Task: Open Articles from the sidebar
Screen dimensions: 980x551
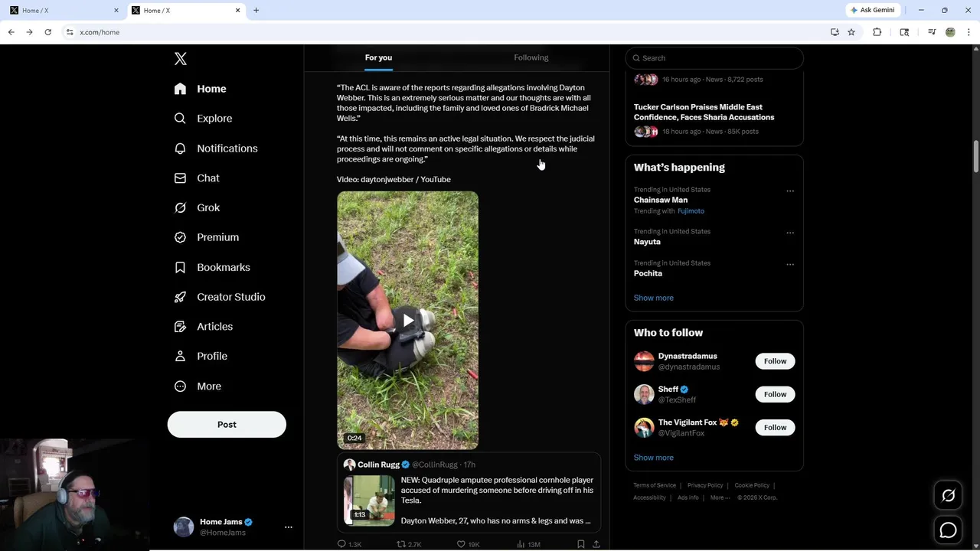Action: tap(204, 326)
